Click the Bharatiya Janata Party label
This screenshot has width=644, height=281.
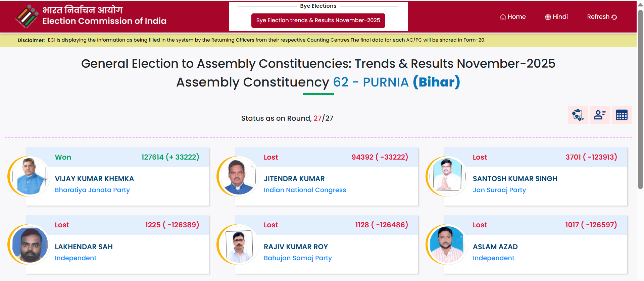point(92,190)
